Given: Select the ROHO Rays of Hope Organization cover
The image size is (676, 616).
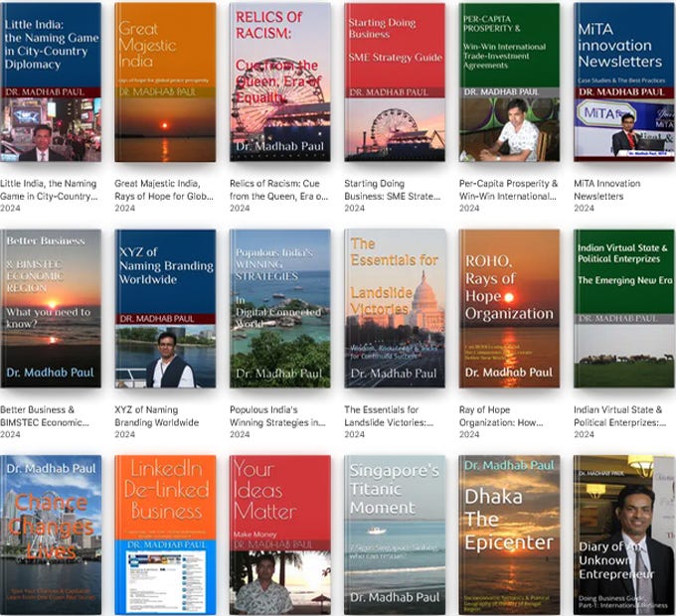Looking at the screenshot, I should 509,308.
